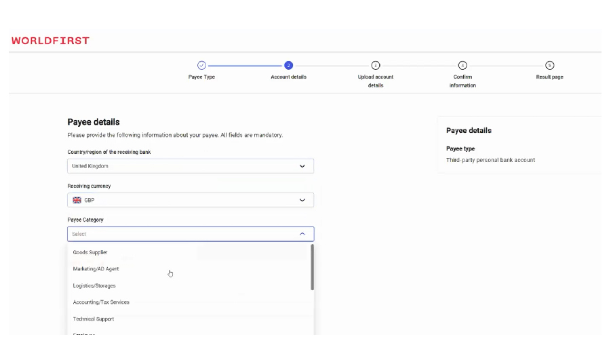Open the Receiving currency dropdown arrow

point(302,200)
